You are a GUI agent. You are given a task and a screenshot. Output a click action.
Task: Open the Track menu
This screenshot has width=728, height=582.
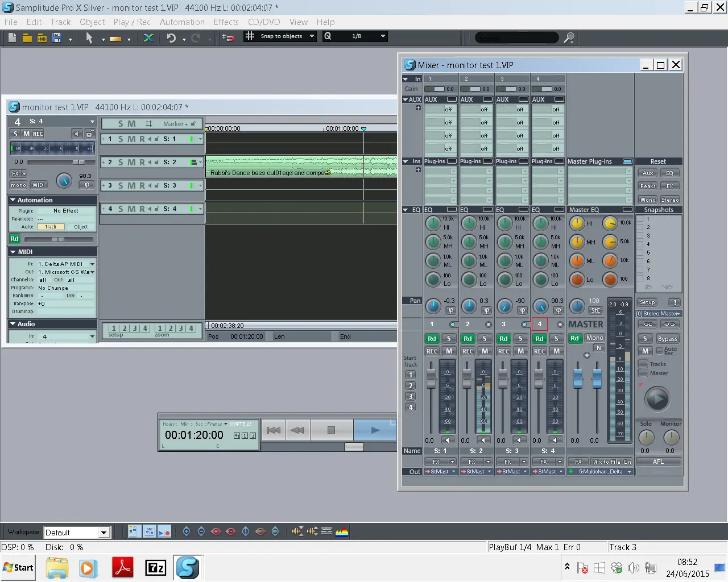click(x=60, y=22)
